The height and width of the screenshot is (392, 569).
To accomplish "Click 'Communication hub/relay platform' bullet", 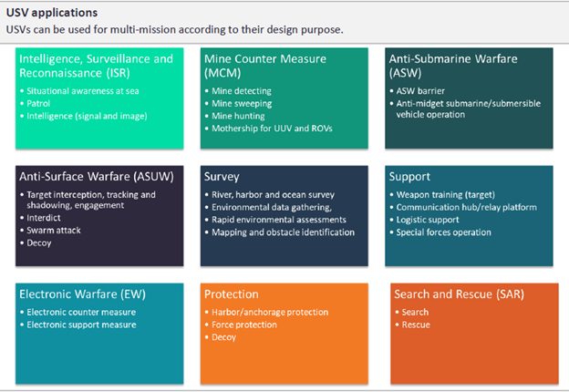I will 467,208.
